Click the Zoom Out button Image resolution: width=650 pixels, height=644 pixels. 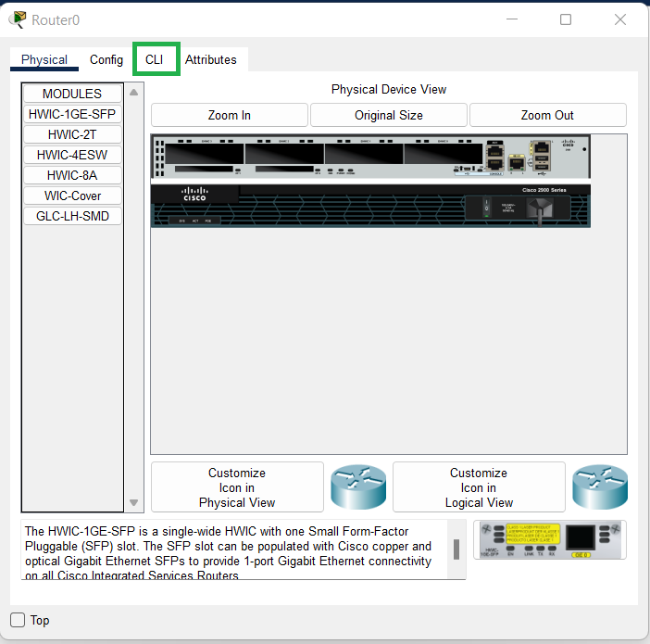(x=547, y=115)
